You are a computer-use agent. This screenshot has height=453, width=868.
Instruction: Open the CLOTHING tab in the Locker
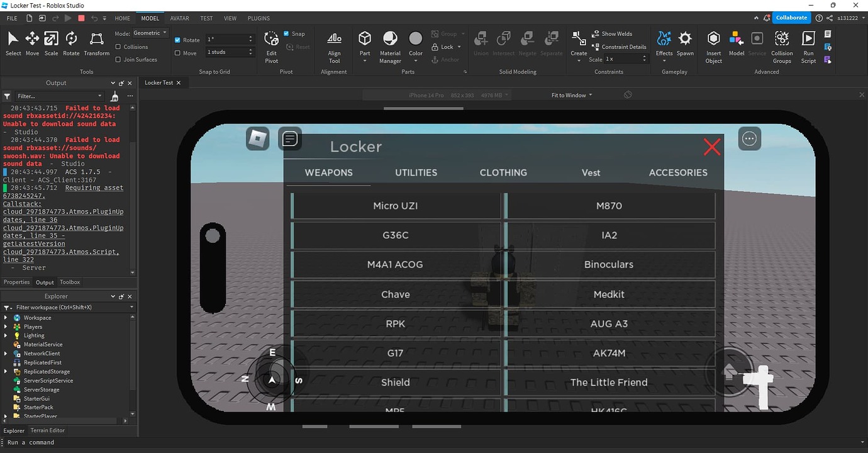click(x=503, y=172)
